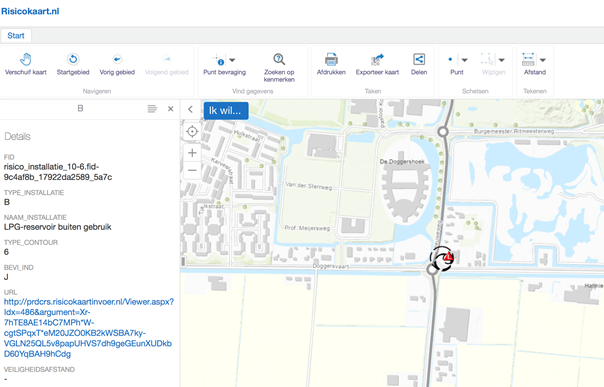The image size is (604, 387).
Task: Click the locate-me crosshair button
Action: tap(192, 132)
